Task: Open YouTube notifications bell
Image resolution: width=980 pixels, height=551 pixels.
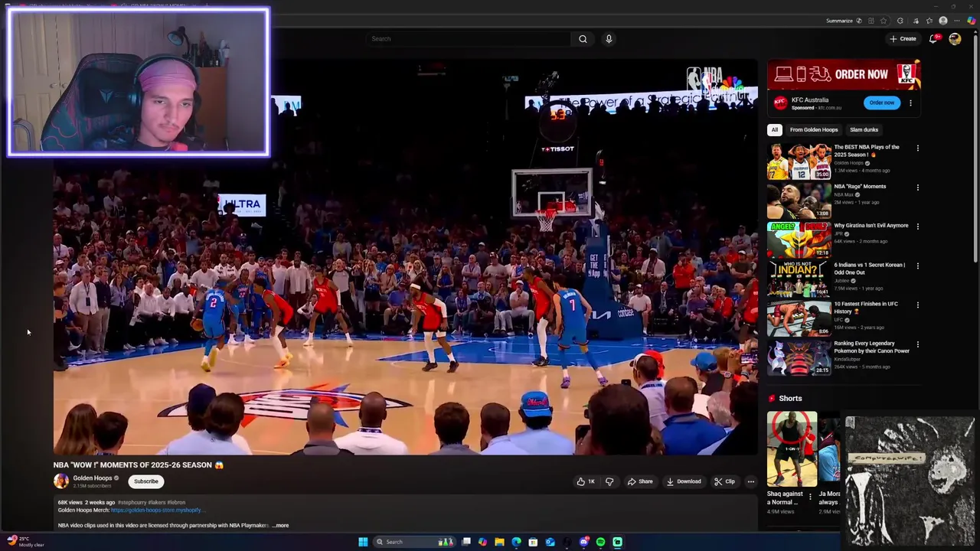Action: pos(933,39)
